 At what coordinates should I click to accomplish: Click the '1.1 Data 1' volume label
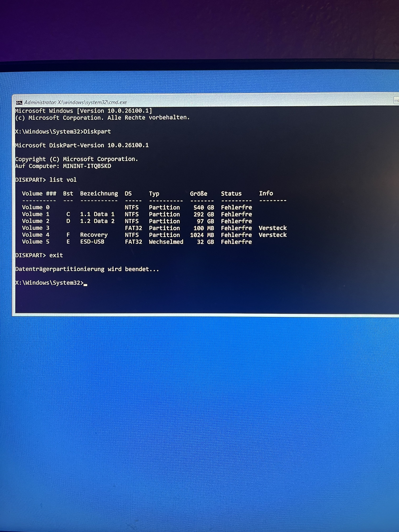point(97,214)
